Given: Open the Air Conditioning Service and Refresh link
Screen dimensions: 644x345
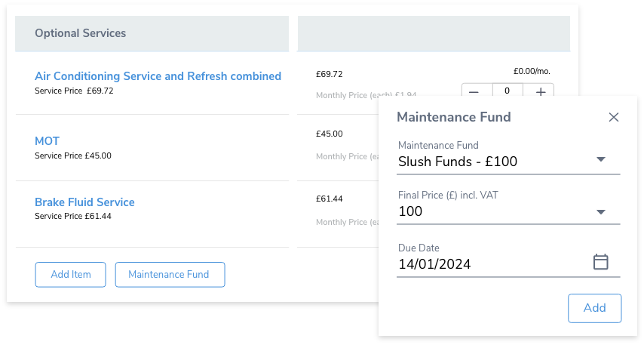Looking at the screenshot, I should click(158, 76).
